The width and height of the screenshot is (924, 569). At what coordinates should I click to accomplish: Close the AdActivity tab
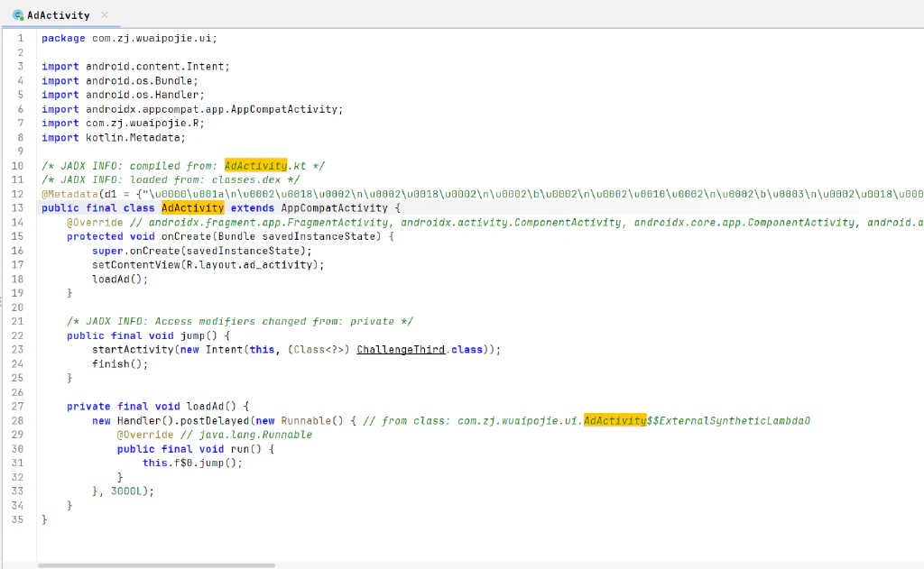[x=105, y=14]
